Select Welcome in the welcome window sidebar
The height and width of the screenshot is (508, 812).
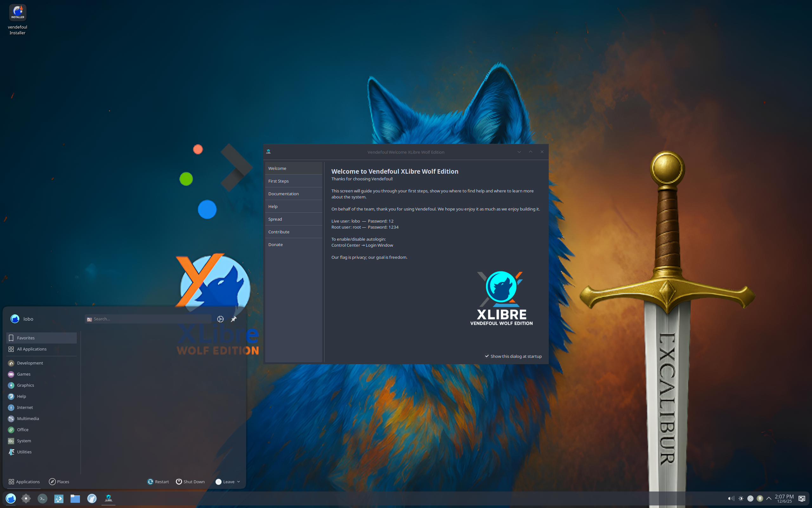point(293,168)
